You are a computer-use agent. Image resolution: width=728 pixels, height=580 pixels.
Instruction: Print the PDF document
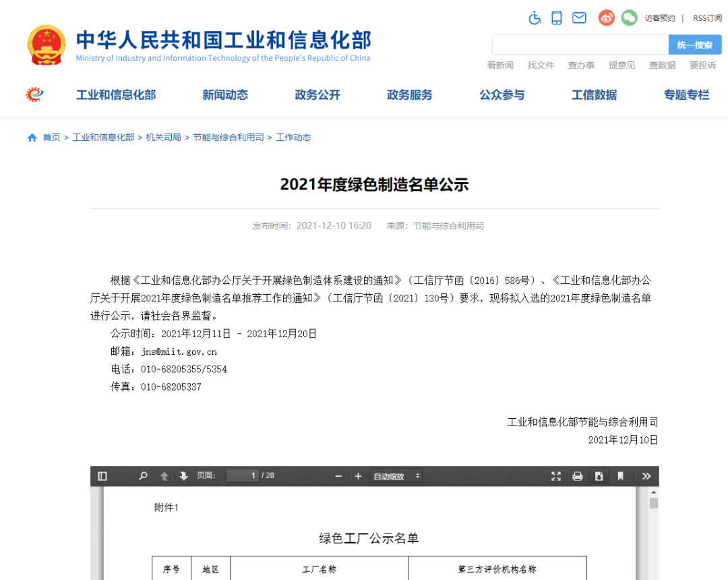[577, 476]
